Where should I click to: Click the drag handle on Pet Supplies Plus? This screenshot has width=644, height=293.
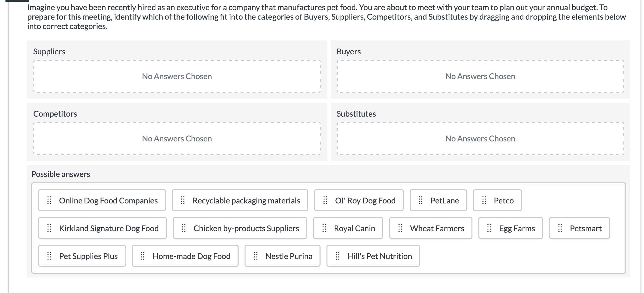(x=49, y=256)
